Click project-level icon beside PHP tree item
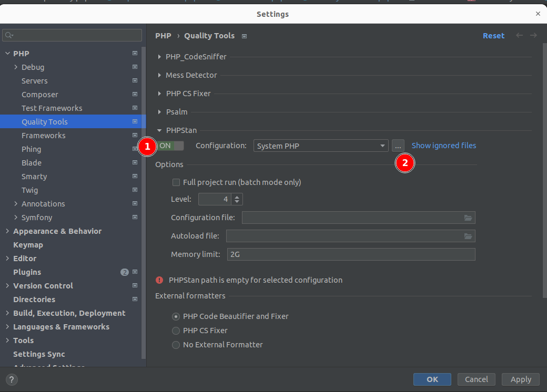This screenshot has width=547, height=392. [135, 53]
